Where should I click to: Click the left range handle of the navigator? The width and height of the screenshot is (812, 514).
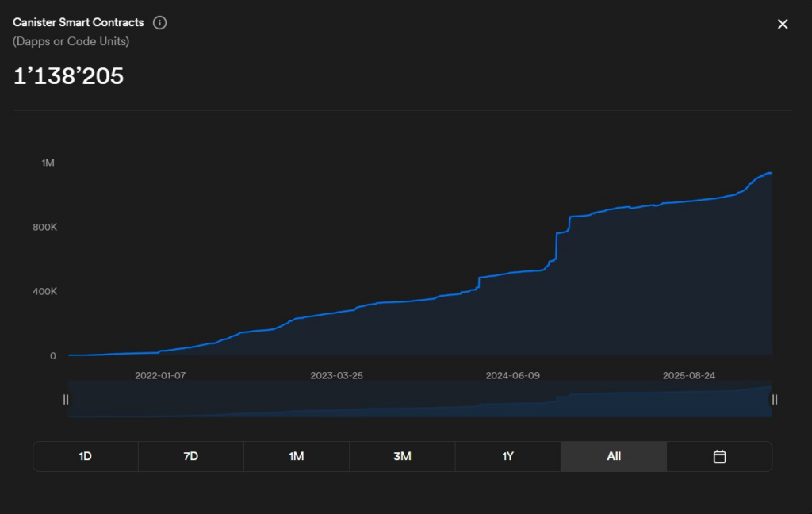click(x=66, y=400)
